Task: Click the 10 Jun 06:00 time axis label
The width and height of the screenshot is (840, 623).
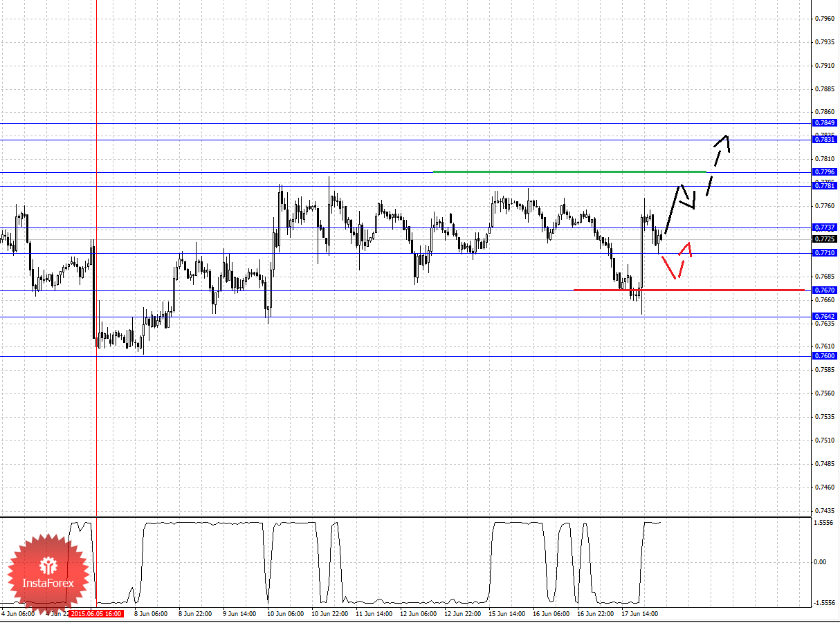Action: click(x=285, y=613)
